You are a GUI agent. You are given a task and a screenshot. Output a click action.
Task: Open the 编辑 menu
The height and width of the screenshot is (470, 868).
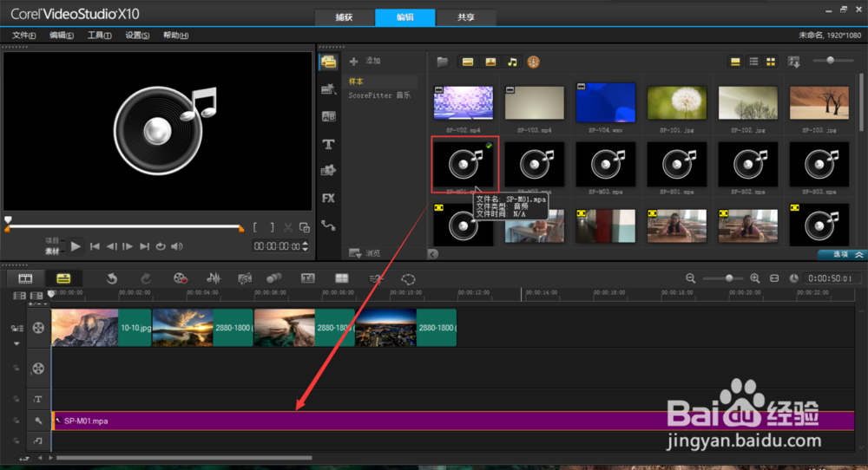pos(62,36)
